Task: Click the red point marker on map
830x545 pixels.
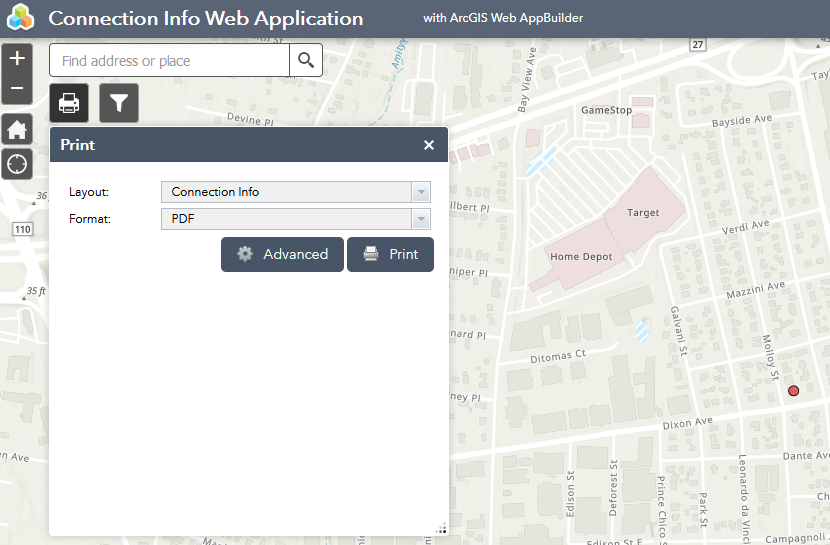Action: (x=794, y=390)
